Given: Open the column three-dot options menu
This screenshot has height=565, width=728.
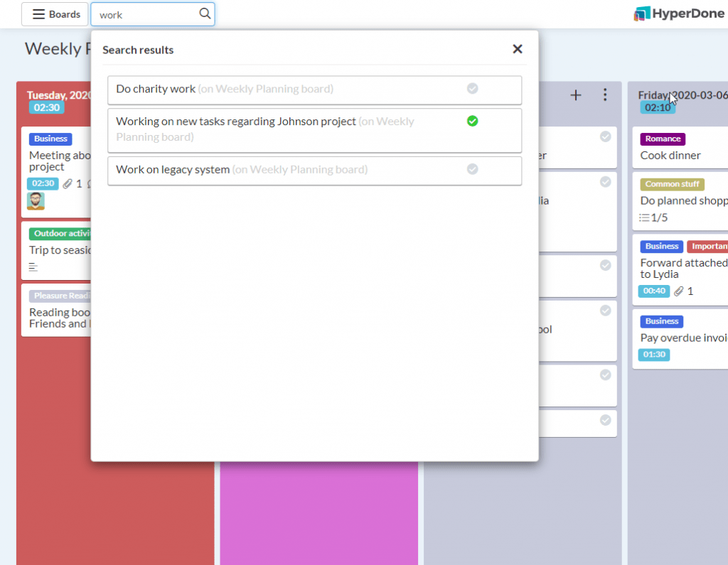Looking at the screenshot, I should pyautogui.click(x=604, y=94).
